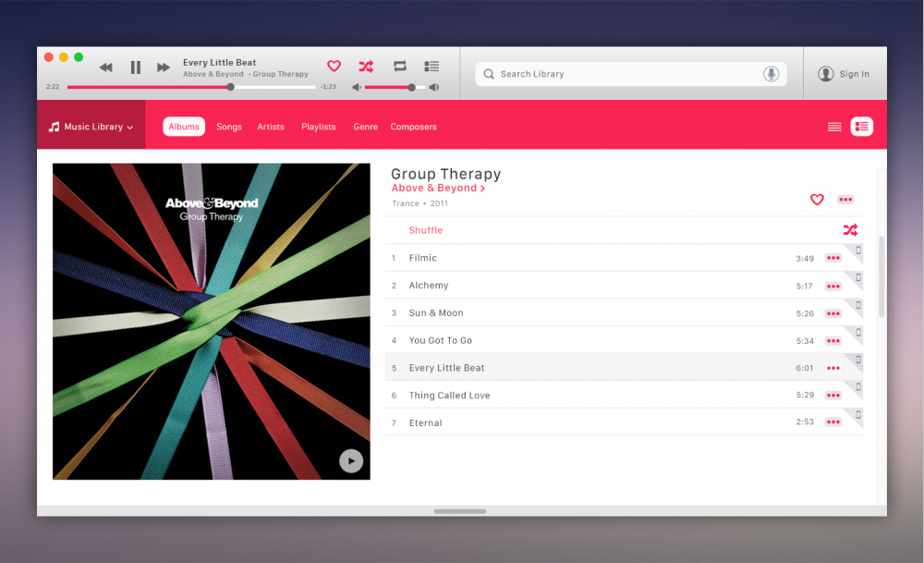Screen dimensions: 924x563
Task: Open the Above & Beyond artist link
Action: 438,188
